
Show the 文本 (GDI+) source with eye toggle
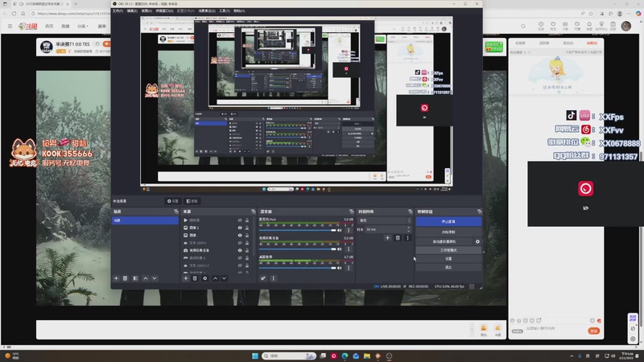click(240, 243)
